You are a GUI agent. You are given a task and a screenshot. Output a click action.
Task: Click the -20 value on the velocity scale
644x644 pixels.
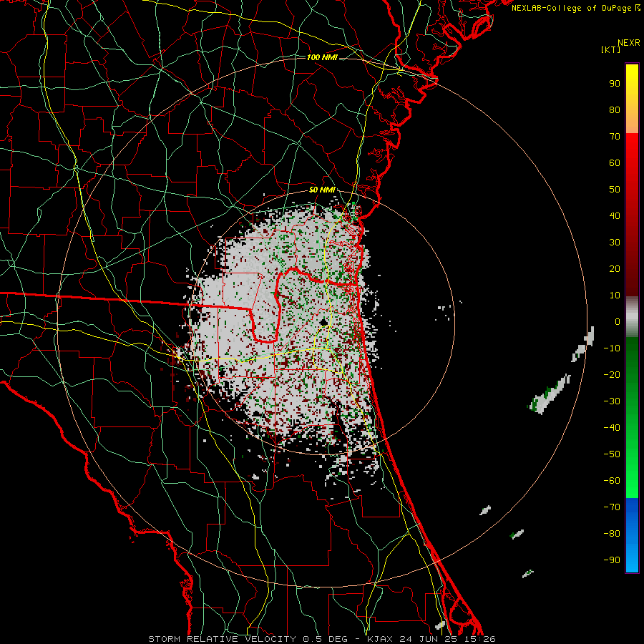(612, 374)
